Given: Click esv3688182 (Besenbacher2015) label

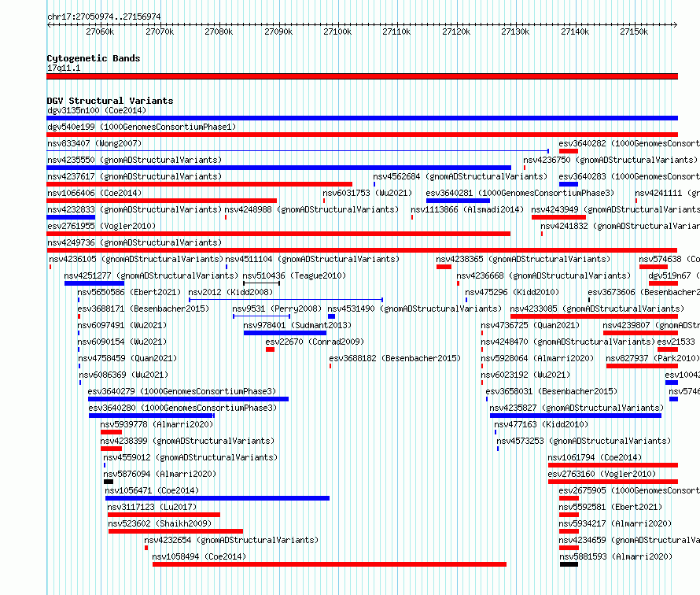Looking at the screenshot, I should pos(395,358).
